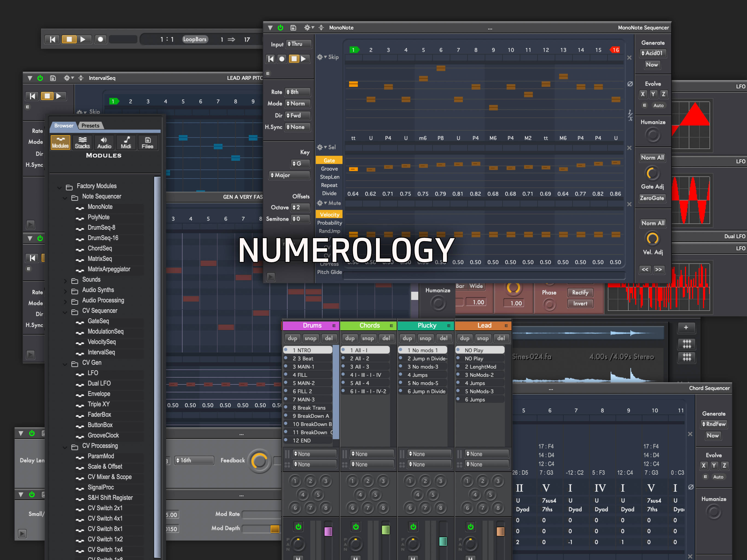Image resolution: width=747 pixels, height=560 pixels.
Task: Click rewind button in main transport bar
Action: pyautogui.click(x=52, y=39)
